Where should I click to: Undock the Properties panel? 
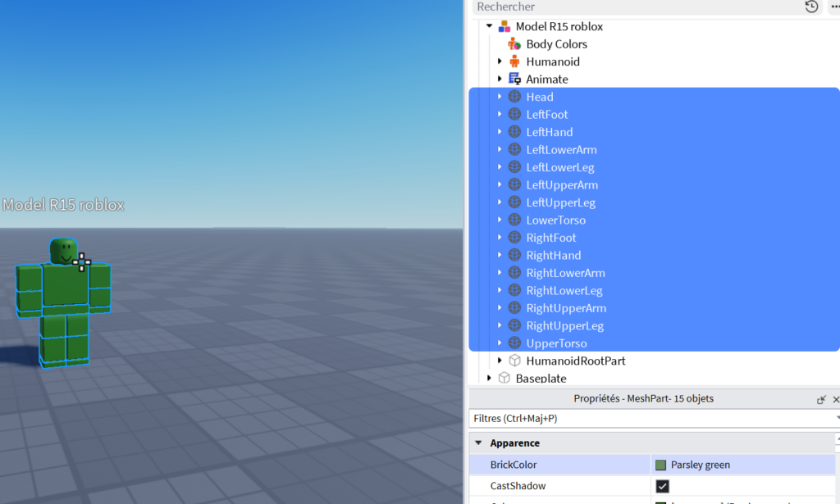click(821, 399)
